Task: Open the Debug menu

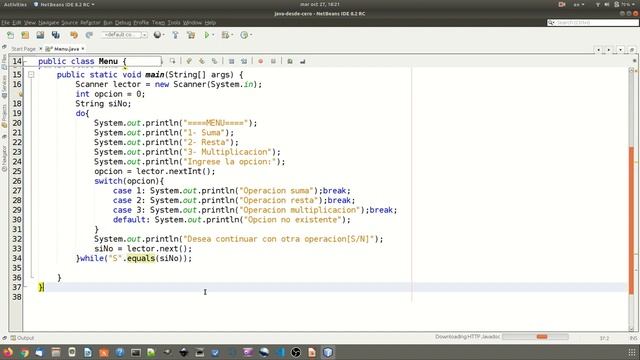Action: (123, 23)
